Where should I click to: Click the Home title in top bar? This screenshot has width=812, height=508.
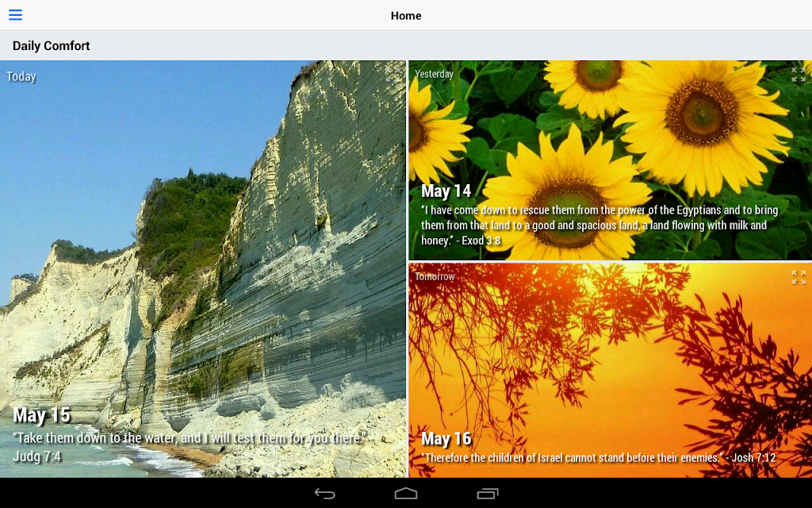pos(406,16)
